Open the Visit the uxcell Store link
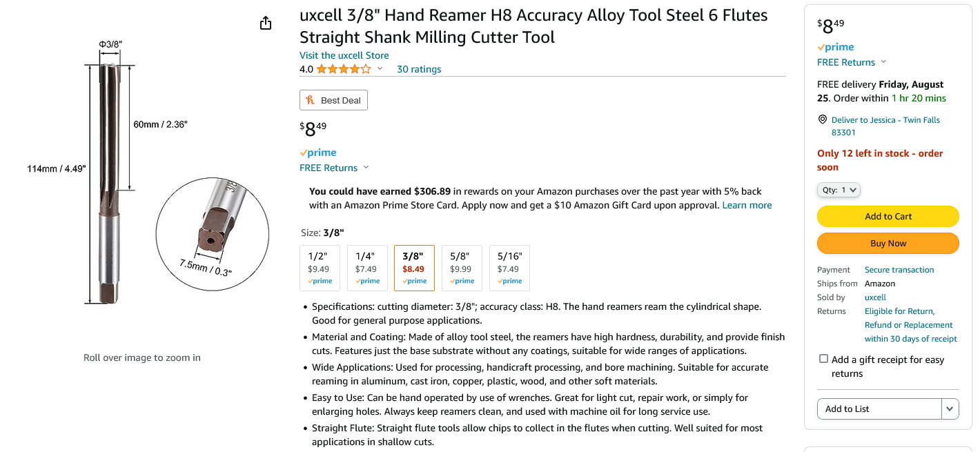980x452 pixels. 344,55
